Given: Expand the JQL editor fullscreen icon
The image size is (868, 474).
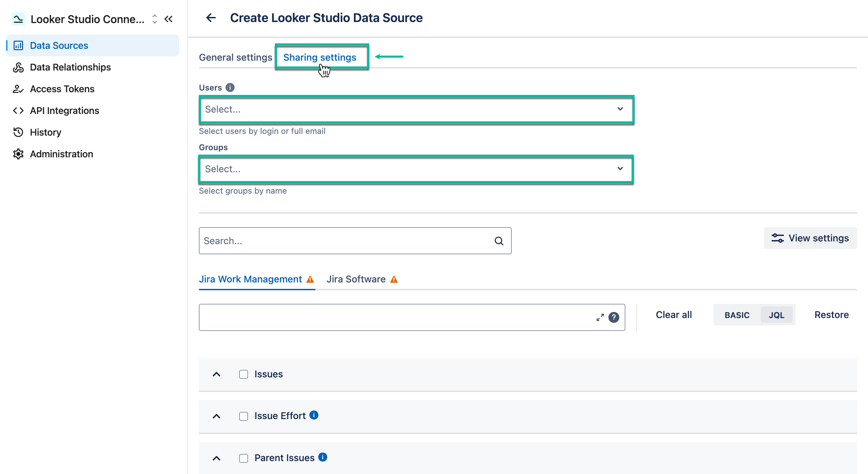Looking at the screenshot, I should pos(600,317).
